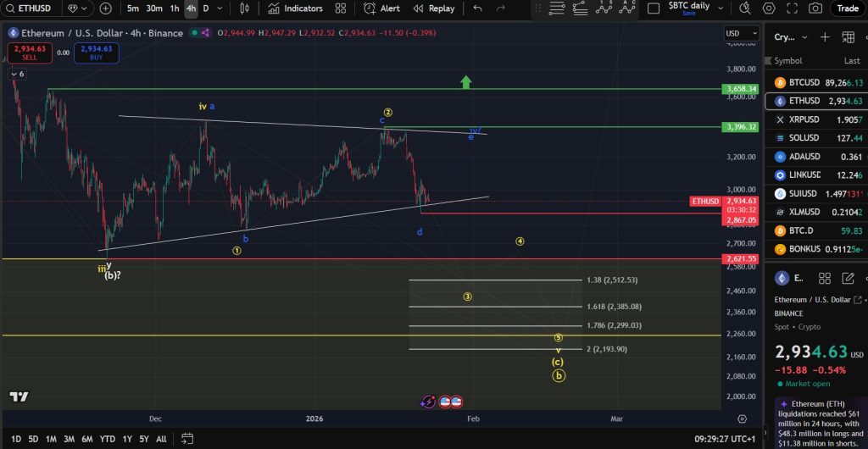Open the go-to-date calendar icon
The width and height of the screenshot is (868, 449).
[x=188, y=439]
